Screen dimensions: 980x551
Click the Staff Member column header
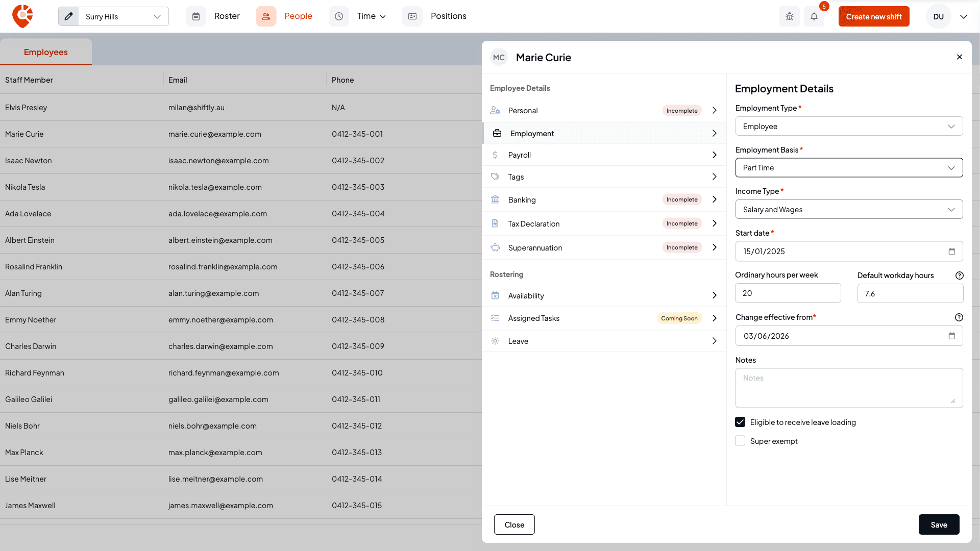click(29, 80)
